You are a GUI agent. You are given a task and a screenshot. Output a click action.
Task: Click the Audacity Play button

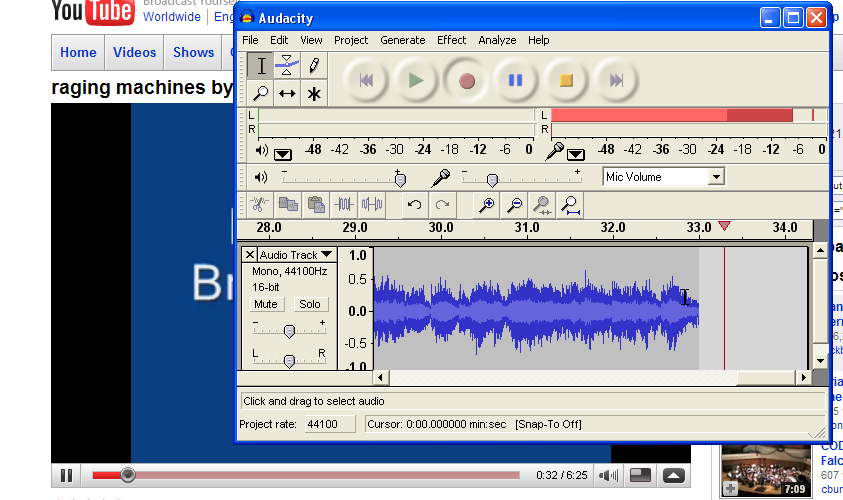(x=416, y=80)
